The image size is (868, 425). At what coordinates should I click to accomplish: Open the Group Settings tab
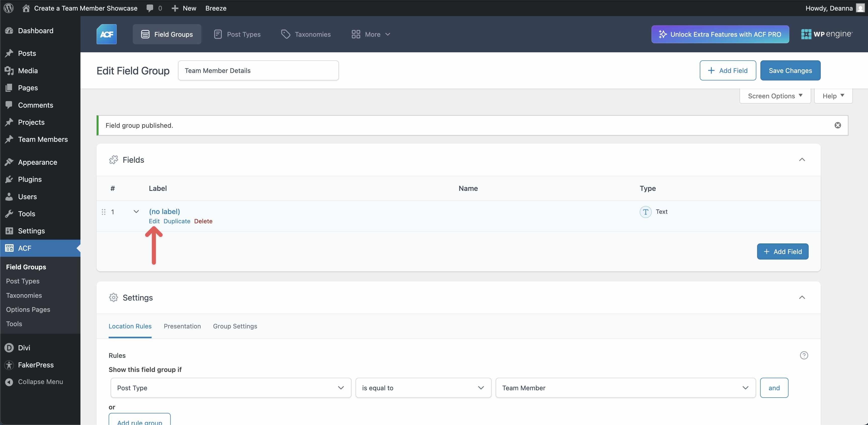click(235, 326)
